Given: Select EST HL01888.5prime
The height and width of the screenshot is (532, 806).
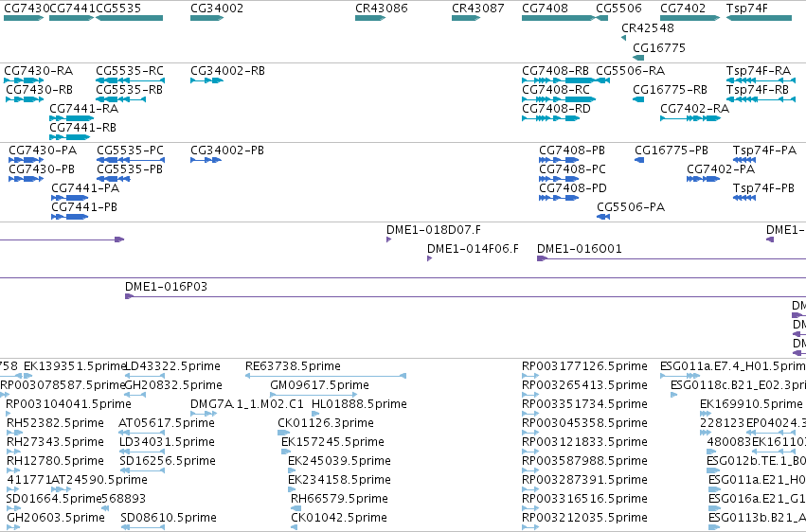Looking at the screenshot, I should pyautogui.click(x=359, y=404).
